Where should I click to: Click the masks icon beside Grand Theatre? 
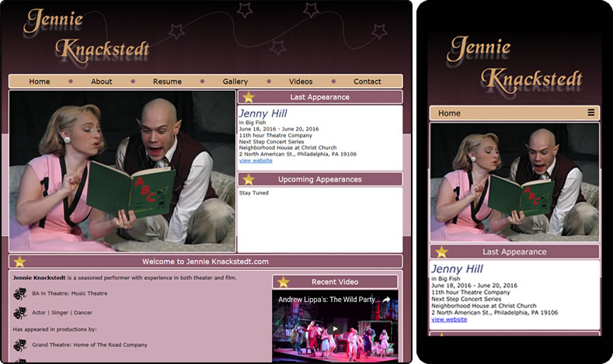pos(20,345)
